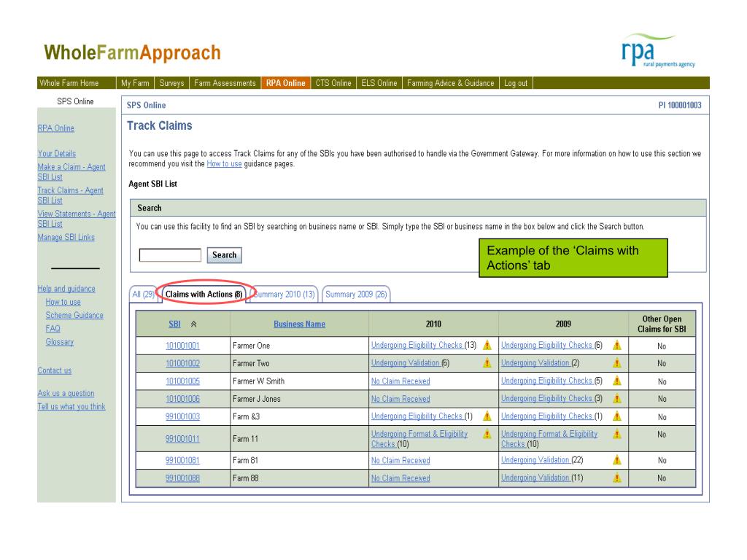Sort by the Business Name column header

point(299,324)
